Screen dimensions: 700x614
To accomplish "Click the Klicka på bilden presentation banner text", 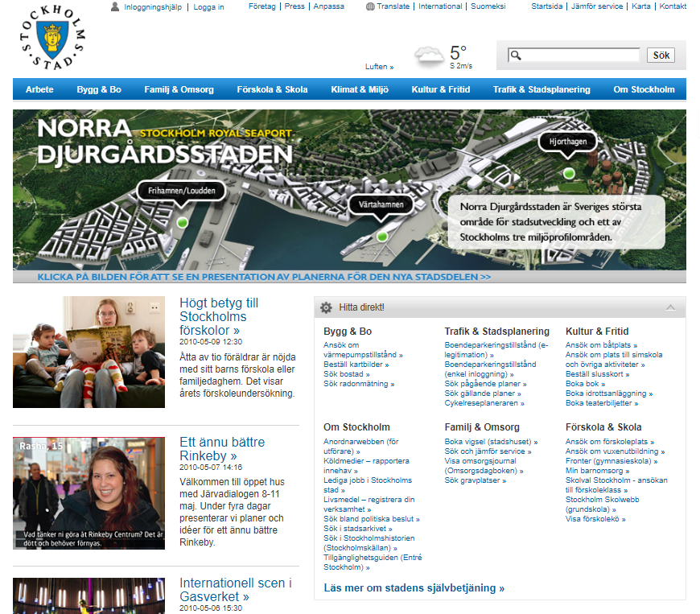I will [264, 277].
